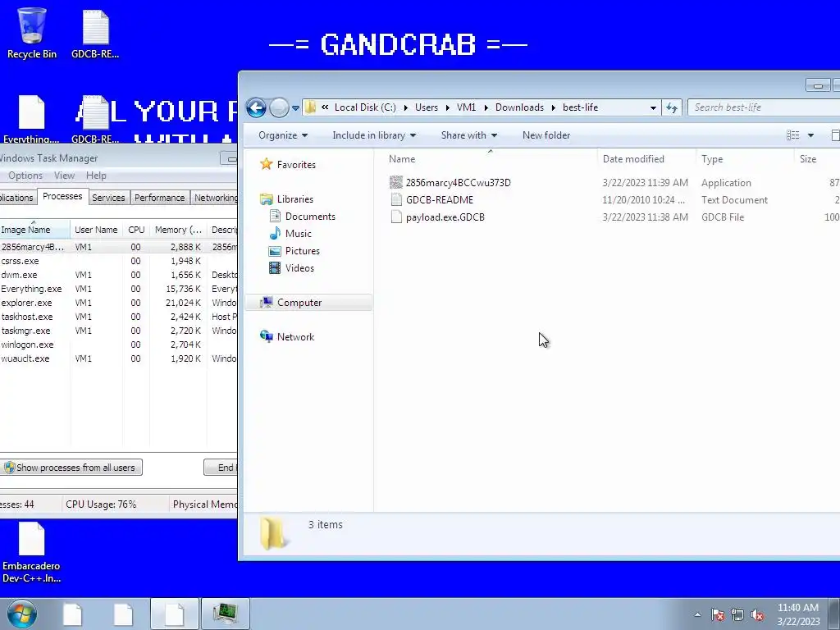Select Computer in navigation pane
Viewport: 840px width, 630px height.
[308, 303]
